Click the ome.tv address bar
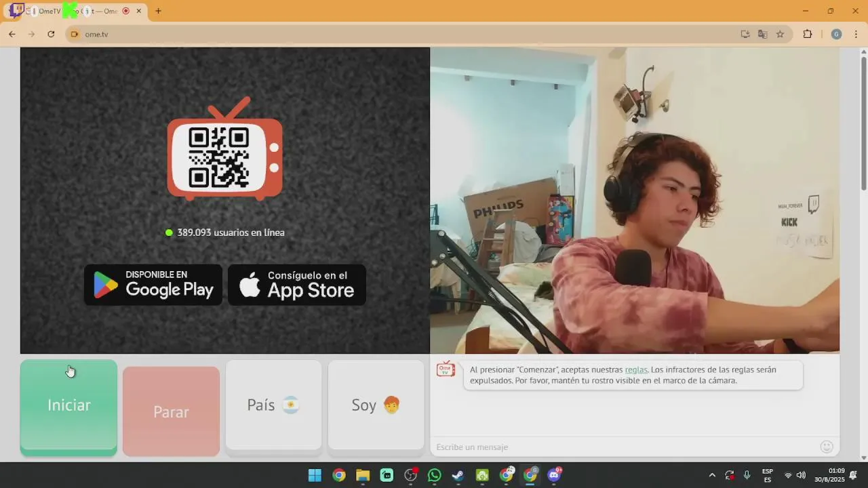This screenshot has height=488, width=868. pyautogui.click(x=407, y=34)
